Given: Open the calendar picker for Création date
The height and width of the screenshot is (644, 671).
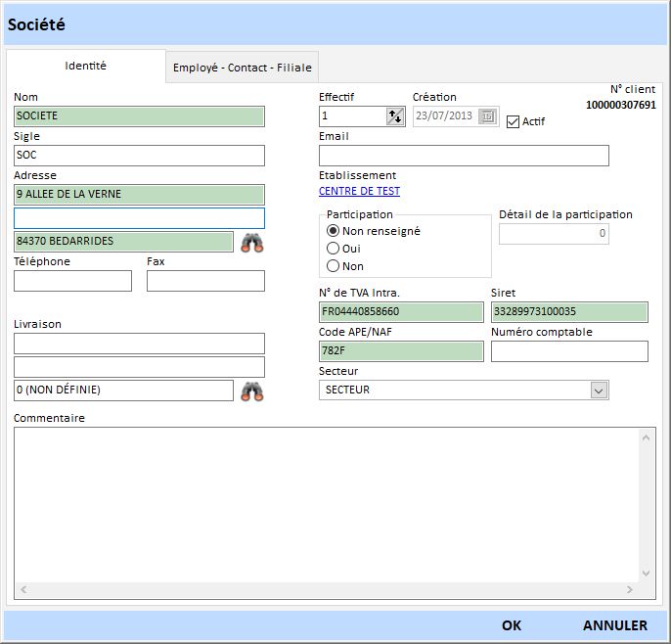Looking at the screenshot, I should pos(487,116).
